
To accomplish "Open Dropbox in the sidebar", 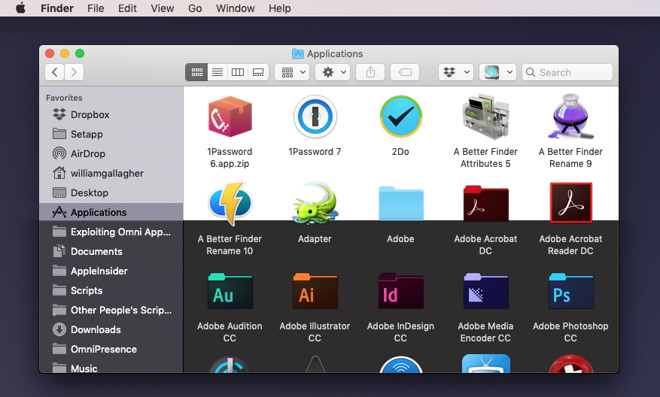I will coord(111,115).
